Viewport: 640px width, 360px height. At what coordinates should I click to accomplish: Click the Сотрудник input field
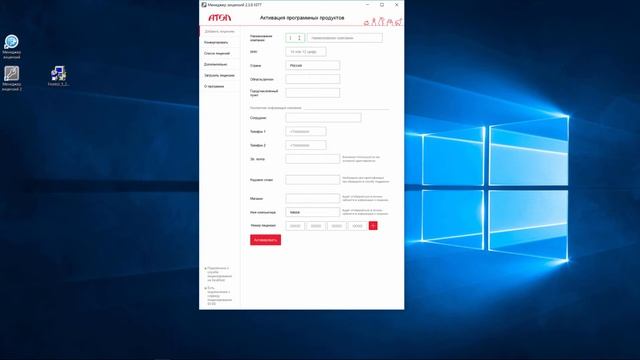[323, 118]
